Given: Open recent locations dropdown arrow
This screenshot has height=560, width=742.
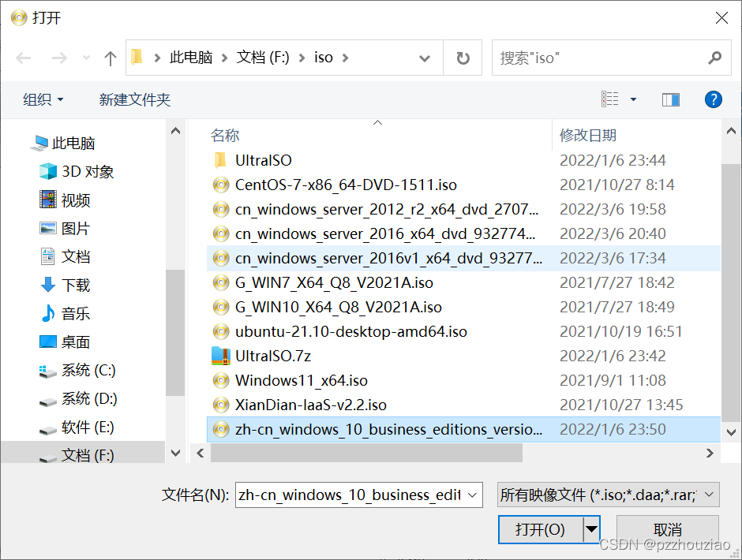Looking at the screenshot, I should (86, 58).
